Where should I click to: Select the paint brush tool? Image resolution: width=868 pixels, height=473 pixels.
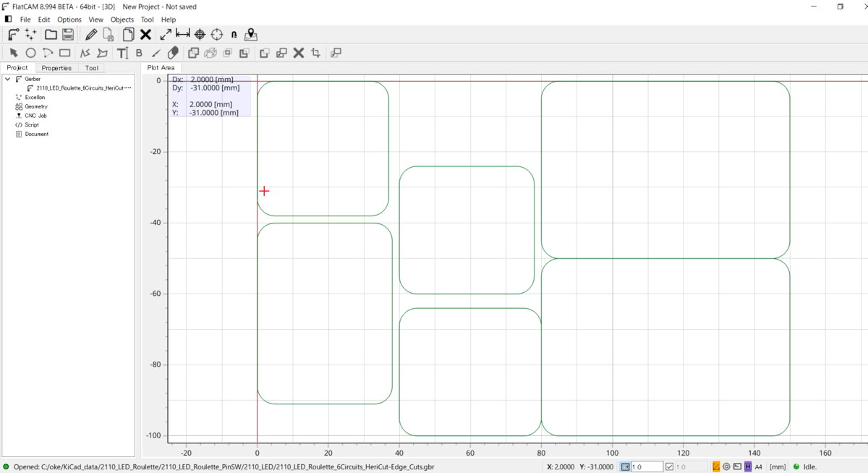pos(156,53)
